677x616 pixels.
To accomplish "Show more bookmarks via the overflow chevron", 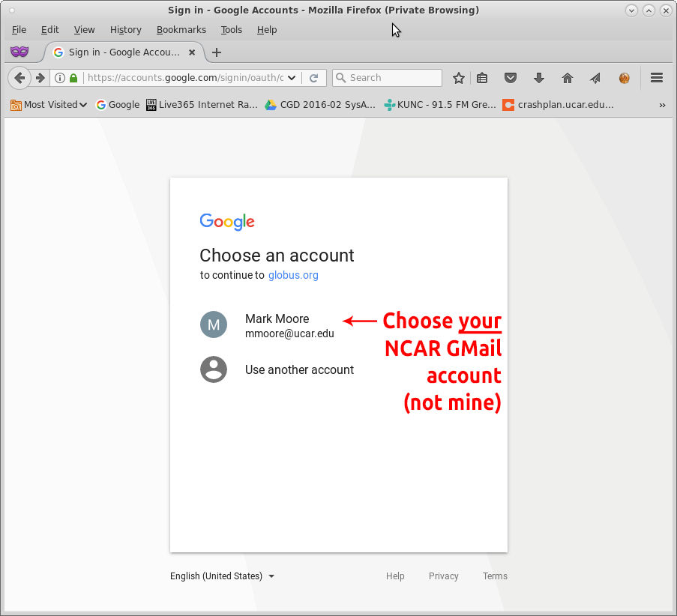I will [662, 105].
